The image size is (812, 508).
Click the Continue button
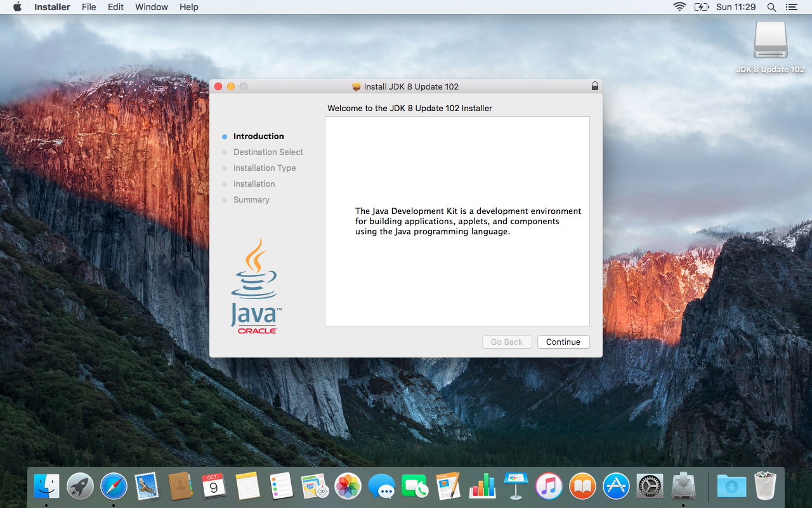[x=563, y=342]
